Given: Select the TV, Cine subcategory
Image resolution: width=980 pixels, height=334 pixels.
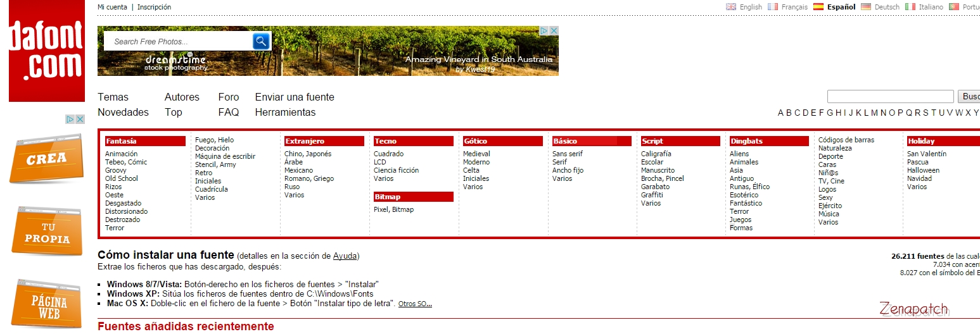Looking at the screenshot, I should tap(831, 181).
